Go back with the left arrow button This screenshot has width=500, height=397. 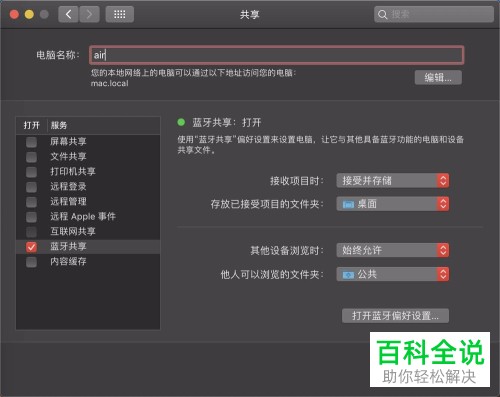[x=68, y=14]
